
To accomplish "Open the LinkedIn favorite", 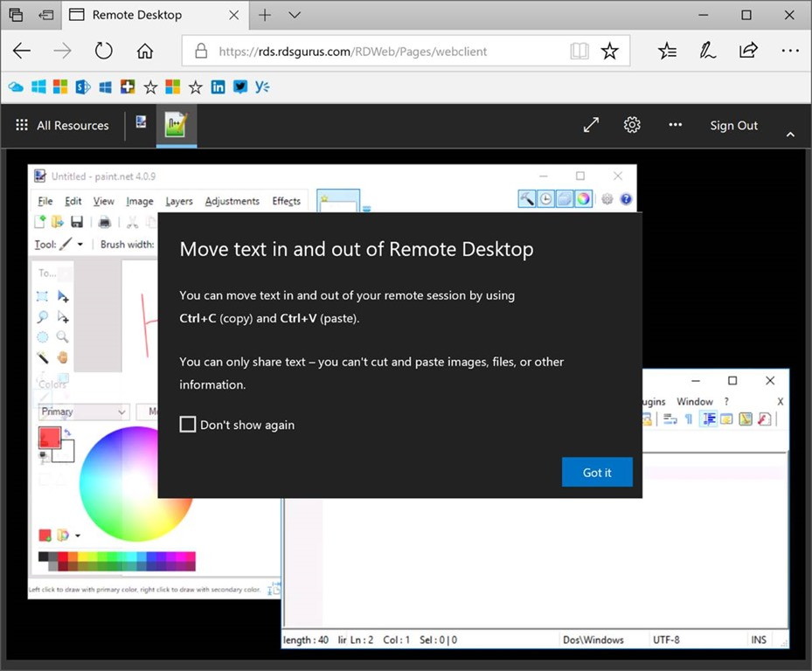I will pyautogui.click(x=218, y=87).
